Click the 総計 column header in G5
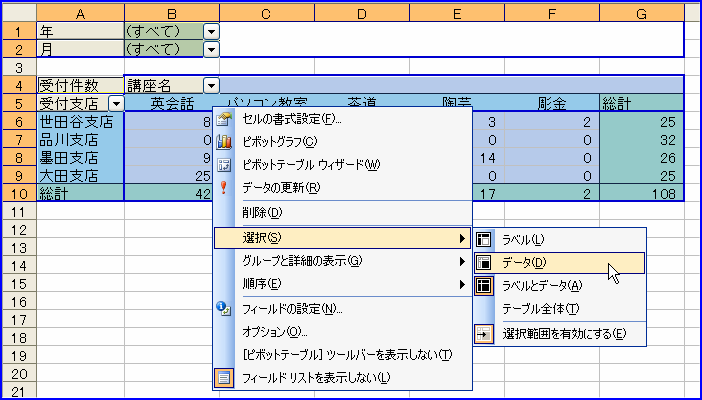Screen dimensions: 702x400 click(x=642, y=103)
